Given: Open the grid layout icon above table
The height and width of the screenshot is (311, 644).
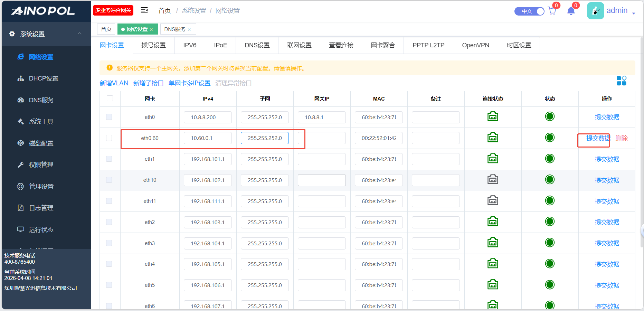Looking at the screenshot, I should [621, 81].
